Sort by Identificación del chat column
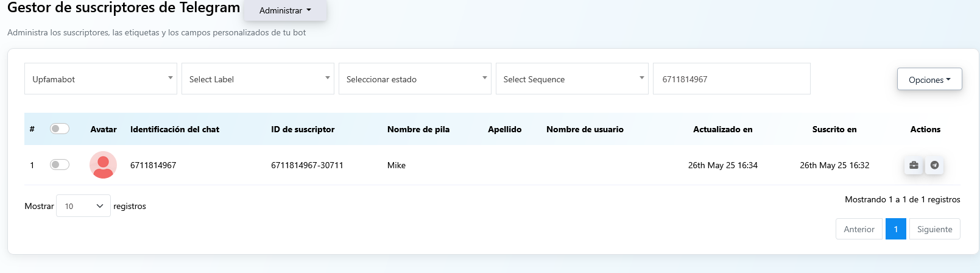This screenshot has height=273, width=980. [175, 129]
